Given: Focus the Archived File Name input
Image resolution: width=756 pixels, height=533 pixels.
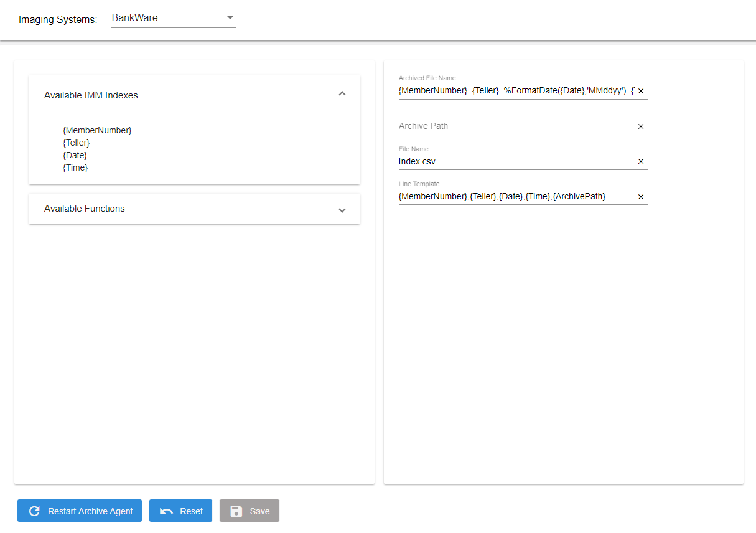Looking at the screenshot, I should pyautogui.click(x=516, y=91).
